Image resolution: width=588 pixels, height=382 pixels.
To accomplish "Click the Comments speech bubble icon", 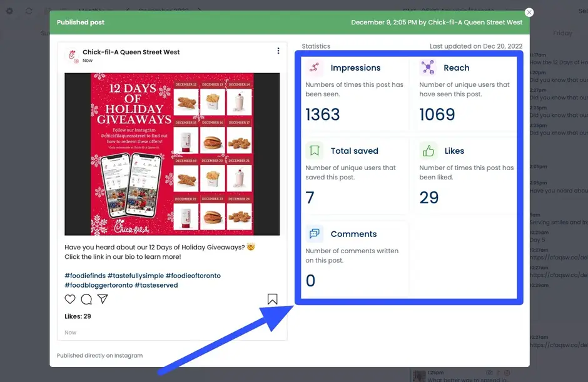I will 314,234.
